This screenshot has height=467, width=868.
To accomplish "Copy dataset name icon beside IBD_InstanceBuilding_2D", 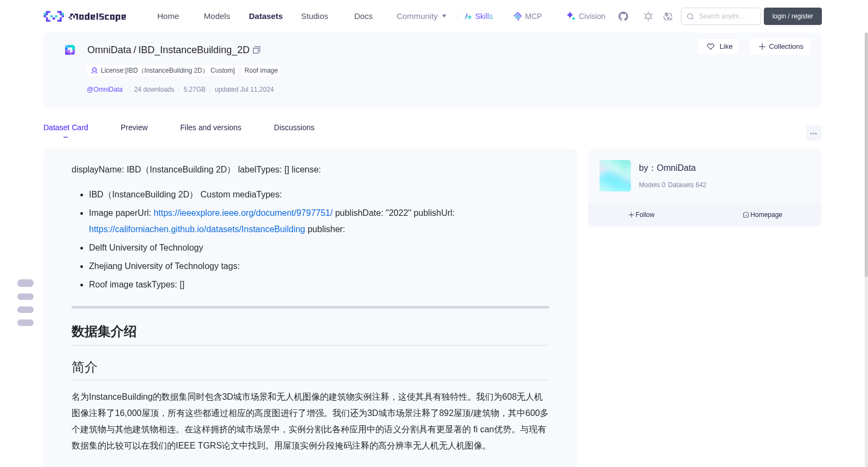I will coord(257,50).
